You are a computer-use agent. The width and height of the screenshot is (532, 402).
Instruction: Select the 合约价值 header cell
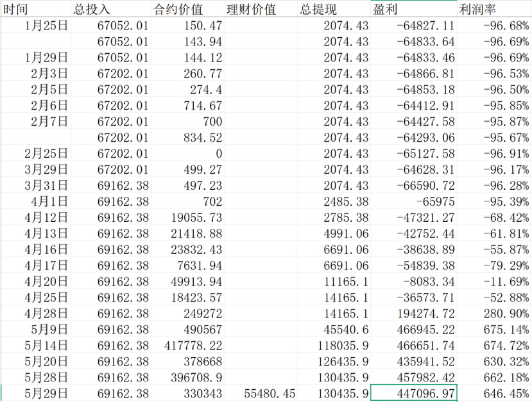point(187,9)
